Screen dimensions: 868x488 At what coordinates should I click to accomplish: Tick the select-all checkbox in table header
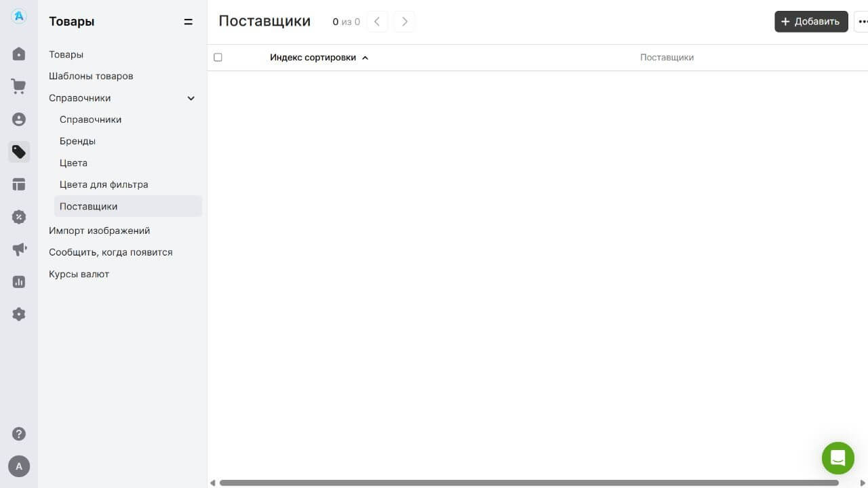pyautogui.click(x=218, y=58)
